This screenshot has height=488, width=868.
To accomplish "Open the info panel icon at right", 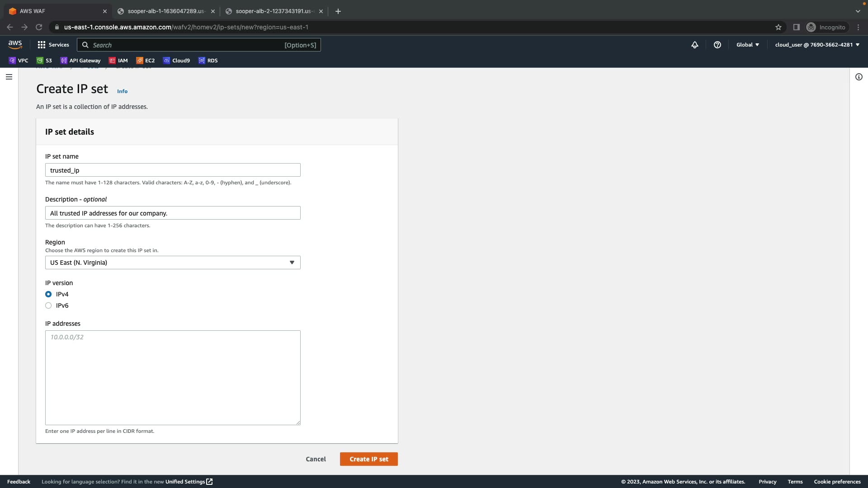I will pos(859,77).
